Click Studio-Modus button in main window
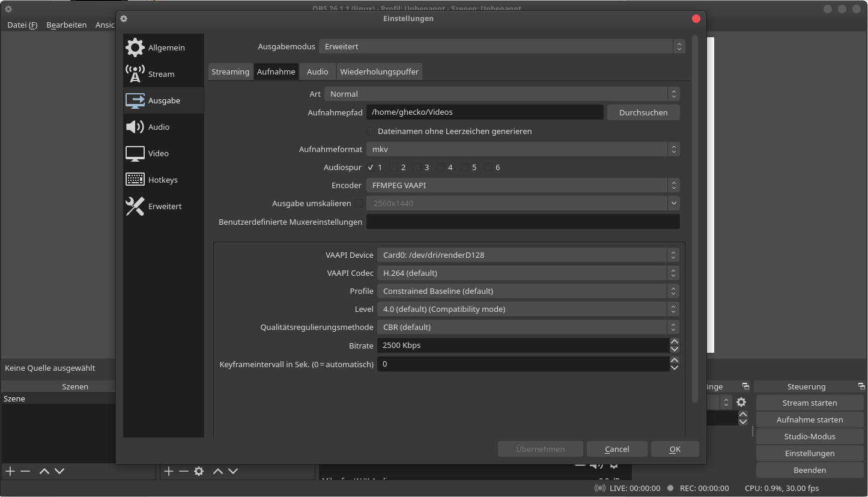This screenshot has height=497, width=868. click(810, 436)
